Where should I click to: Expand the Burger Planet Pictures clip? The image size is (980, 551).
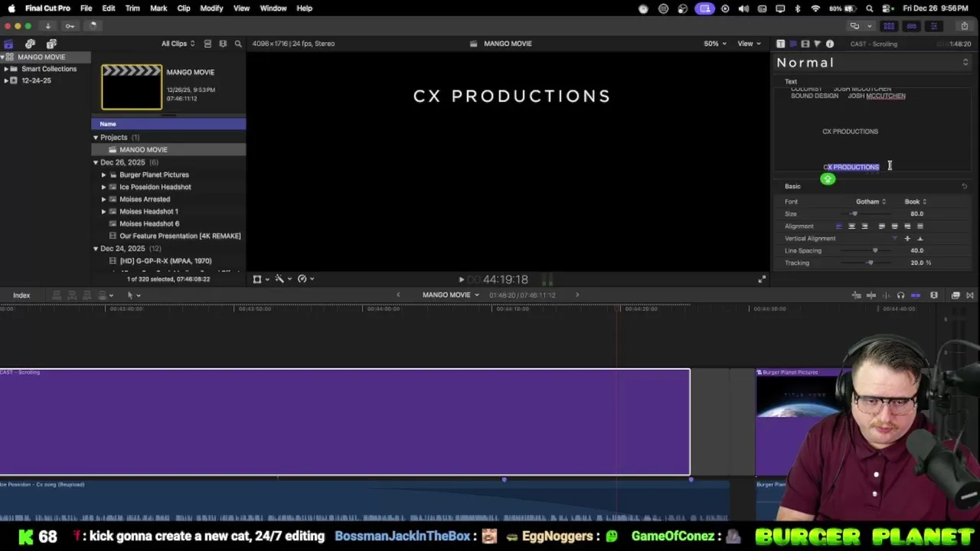tap(104, 174)
